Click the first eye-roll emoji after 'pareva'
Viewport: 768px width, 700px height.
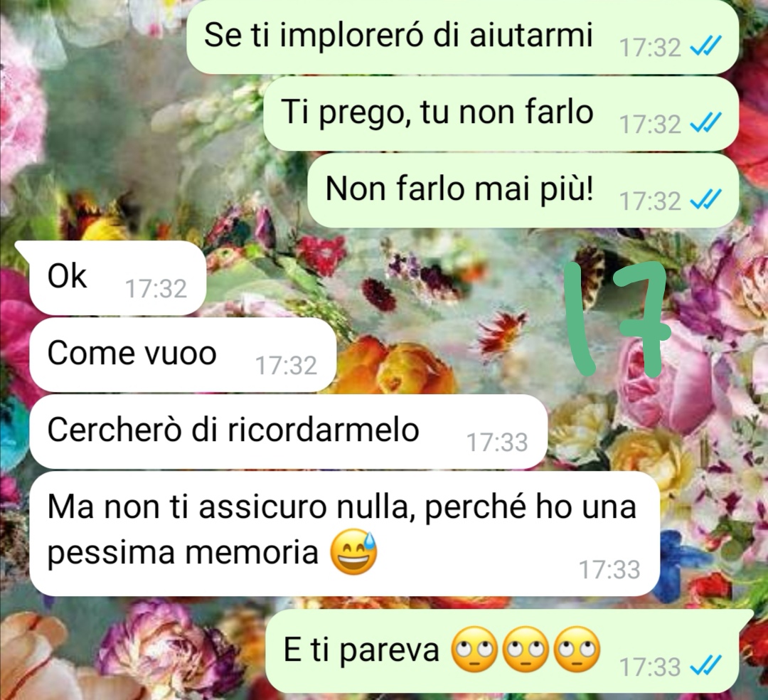coord(473,649)
